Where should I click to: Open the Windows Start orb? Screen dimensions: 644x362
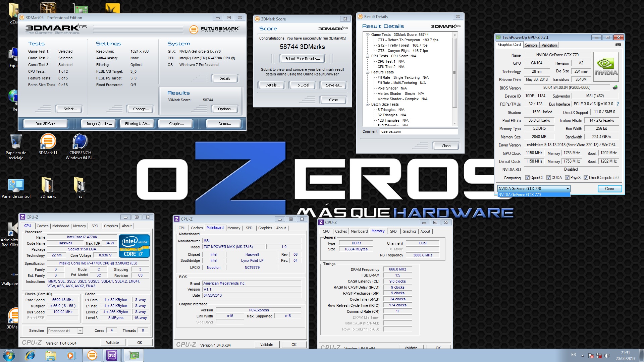coord(9,355)
